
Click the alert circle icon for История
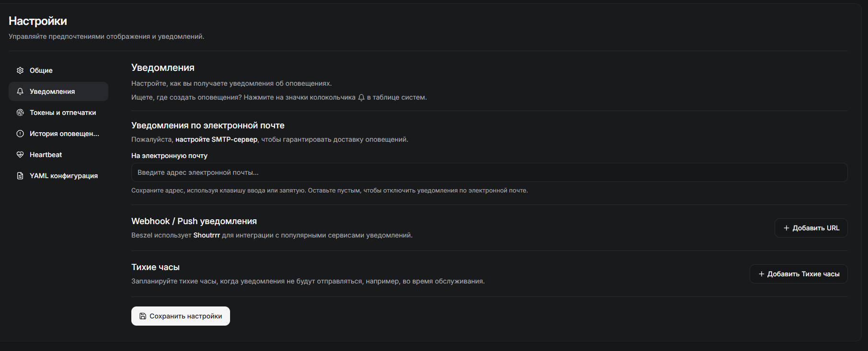click(20, 134)
